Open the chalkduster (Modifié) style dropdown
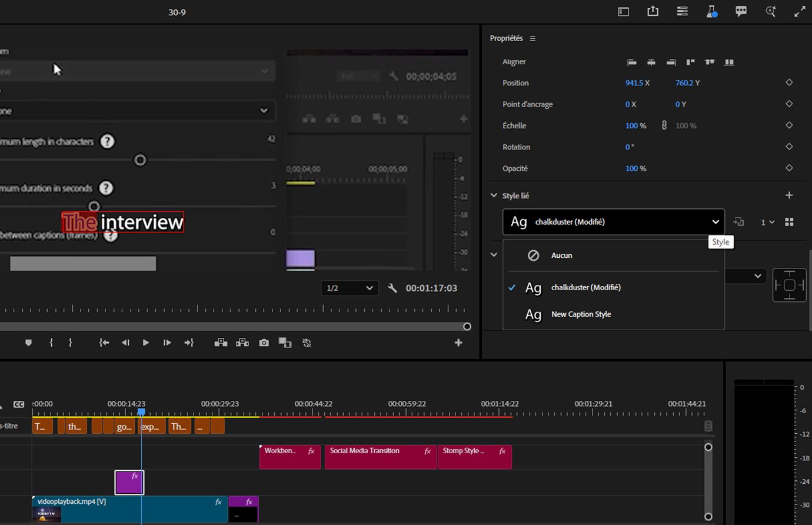 (613, 222)
